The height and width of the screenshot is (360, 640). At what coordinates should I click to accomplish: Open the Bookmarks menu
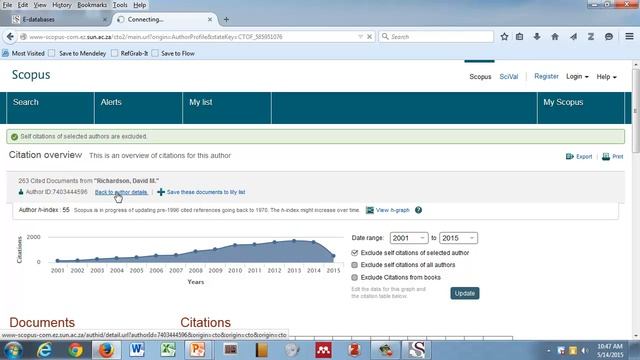pyautogui.click(x=92, y=5)
